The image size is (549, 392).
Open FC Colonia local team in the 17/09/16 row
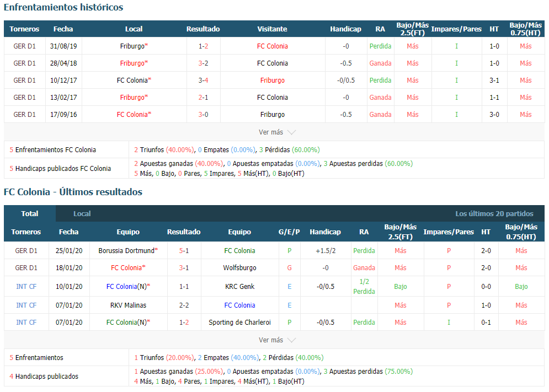(134, 115)
